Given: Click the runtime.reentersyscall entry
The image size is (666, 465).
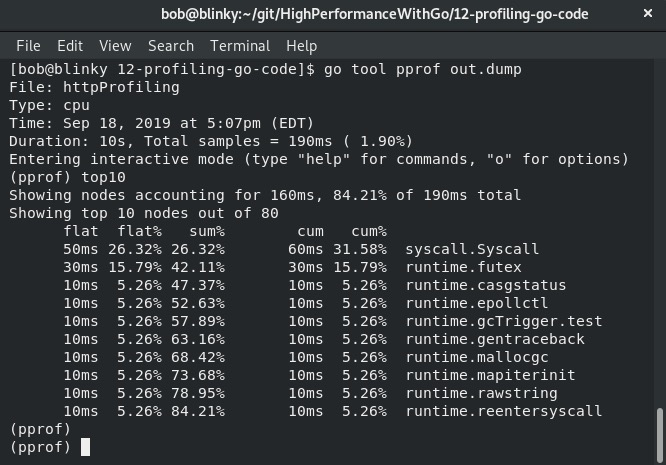Looking at the screenshot, I should 504,411.
